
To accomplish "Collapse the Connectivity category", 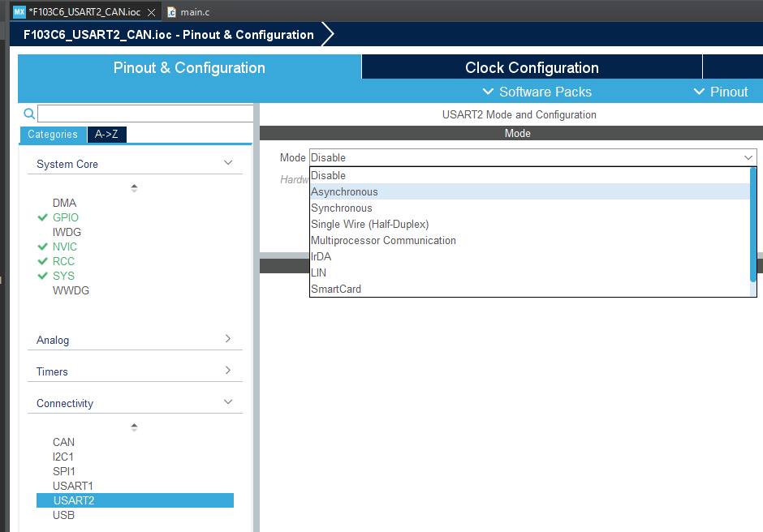I will 228,403.
